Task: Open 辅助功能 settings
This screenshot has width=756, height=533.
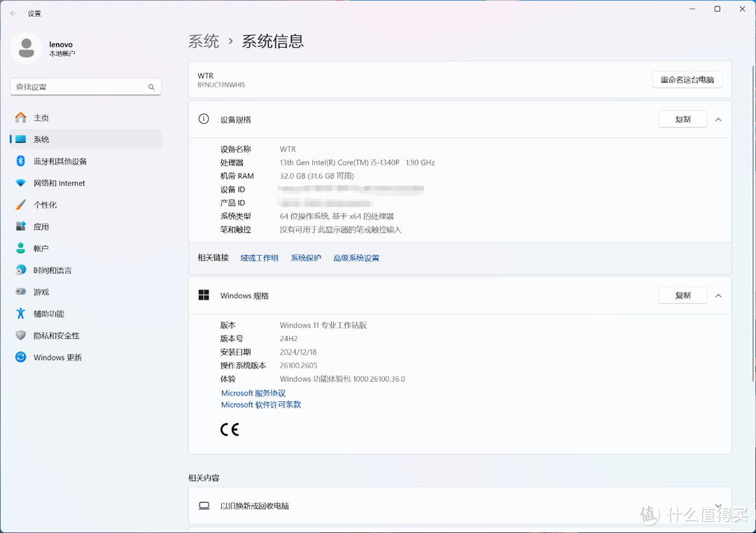Action: [x=86, y=314]
